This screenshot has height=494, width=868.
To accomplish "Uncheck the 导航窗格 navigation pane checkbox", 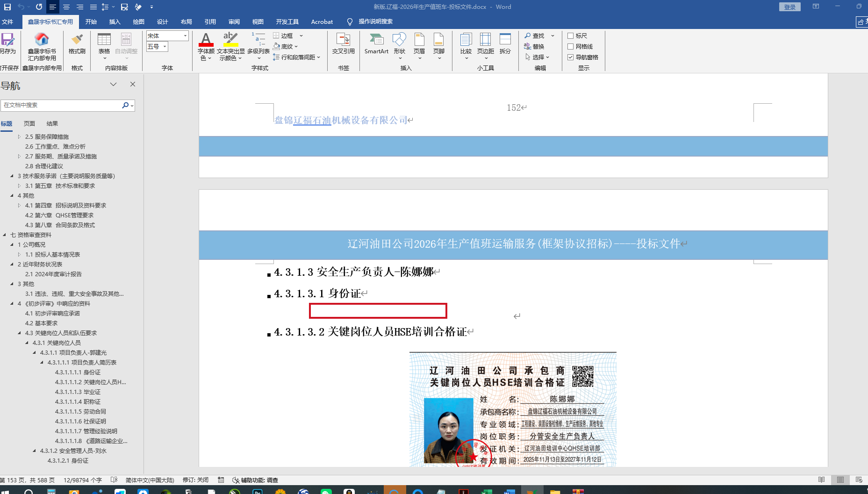I will pyautogui.click(x=571, y=57).
